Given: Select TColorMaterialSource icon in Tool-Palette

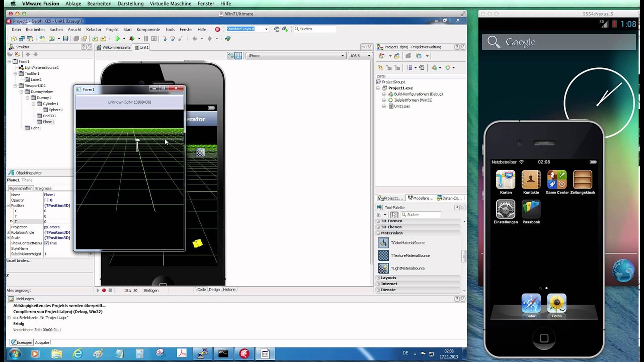Looking at the screenshot, I should 383,243.
